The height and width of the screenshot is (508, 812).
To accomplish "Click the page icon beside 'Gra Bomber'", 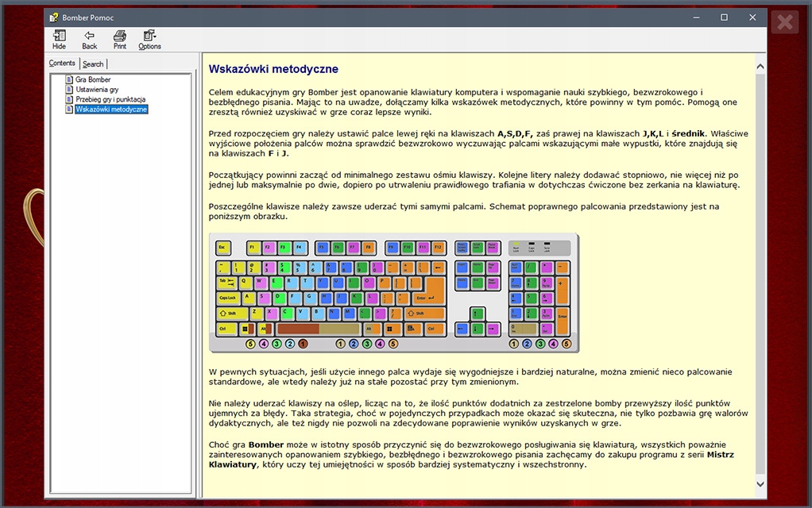I will (69, 79).
